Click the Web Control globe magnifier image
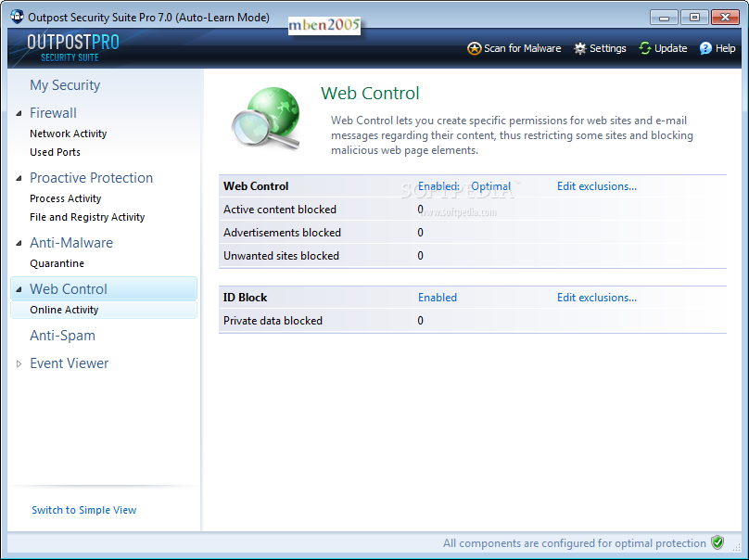 [x=266, y=118]
